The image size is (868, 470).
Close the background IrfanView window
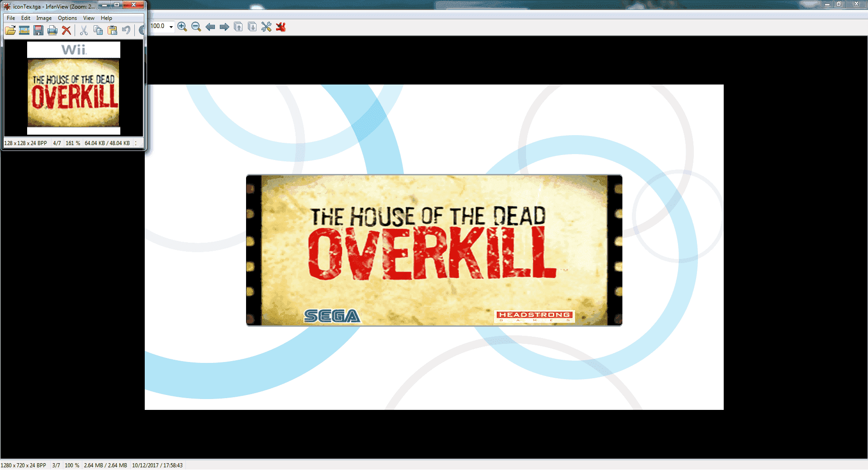tap(856, 4)
